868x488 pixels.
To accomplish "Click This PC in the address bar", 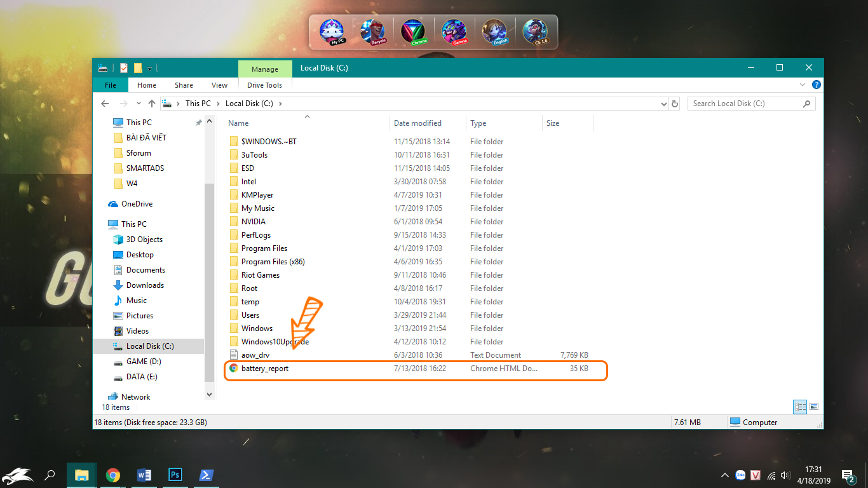I will [198, 104].
